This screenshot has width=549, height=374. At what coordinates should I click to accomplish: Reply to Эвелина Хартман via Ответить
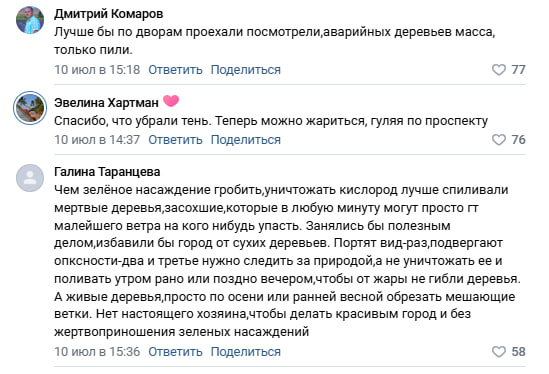(175, 140)
